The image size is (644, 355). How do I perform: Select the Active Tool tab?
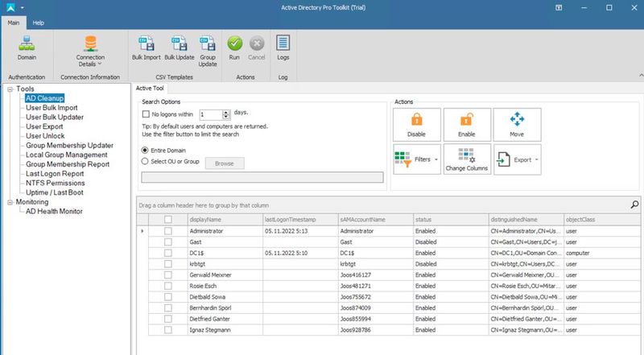pyautogui.click(x=150, y=88)
